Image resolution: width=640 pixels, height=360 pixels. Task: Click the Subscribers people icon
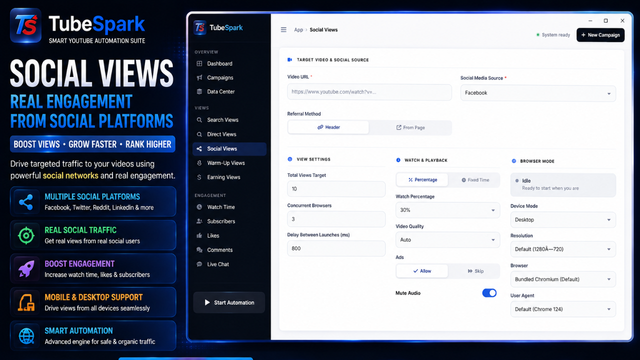199,221
